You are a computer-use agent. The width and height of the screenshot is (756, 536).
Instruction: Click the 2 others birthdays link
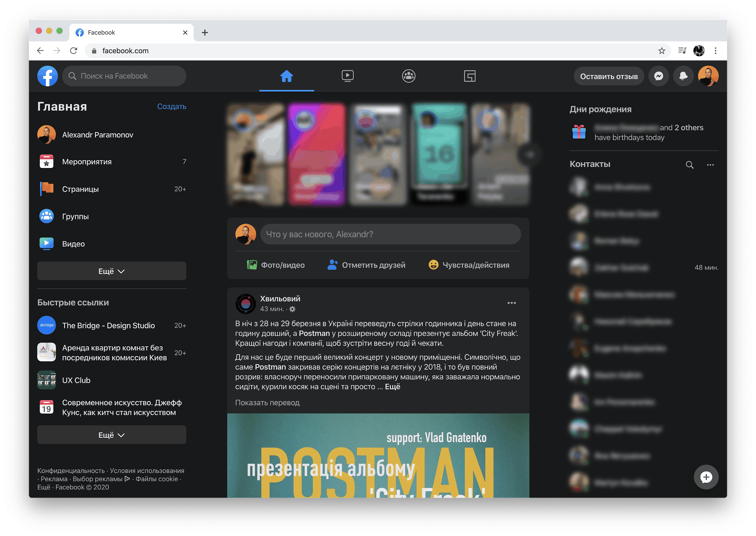tap(689, 128)
